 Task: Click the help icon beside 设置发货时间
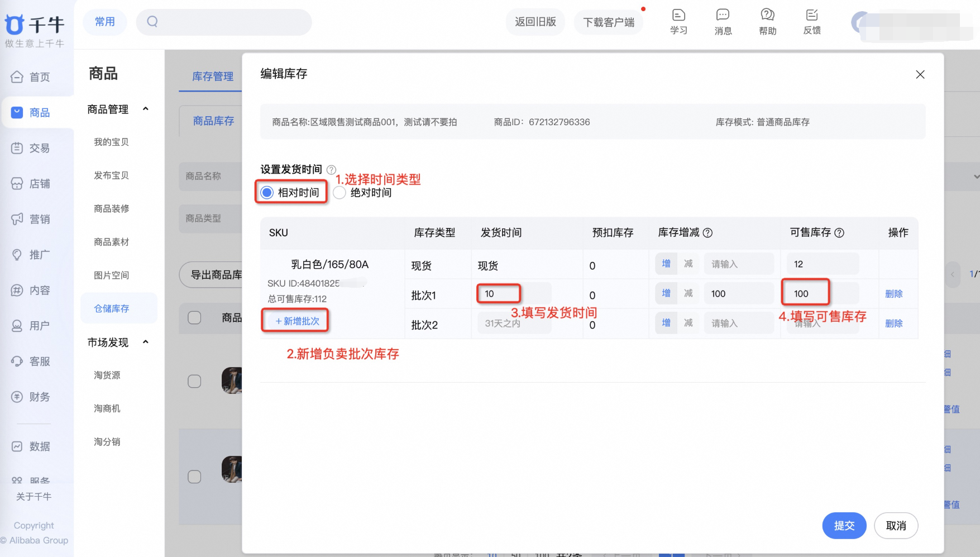tap(331, 169)
